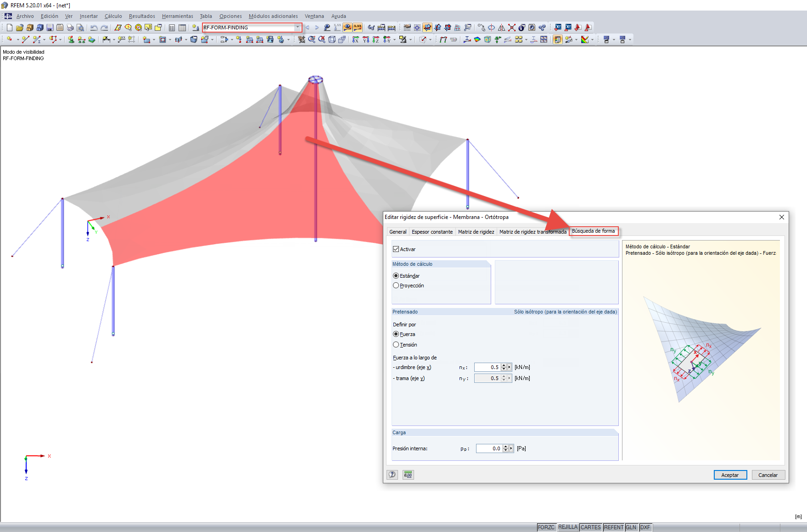
Task: Click the Aceptar button
Action: tap(730, 475)
